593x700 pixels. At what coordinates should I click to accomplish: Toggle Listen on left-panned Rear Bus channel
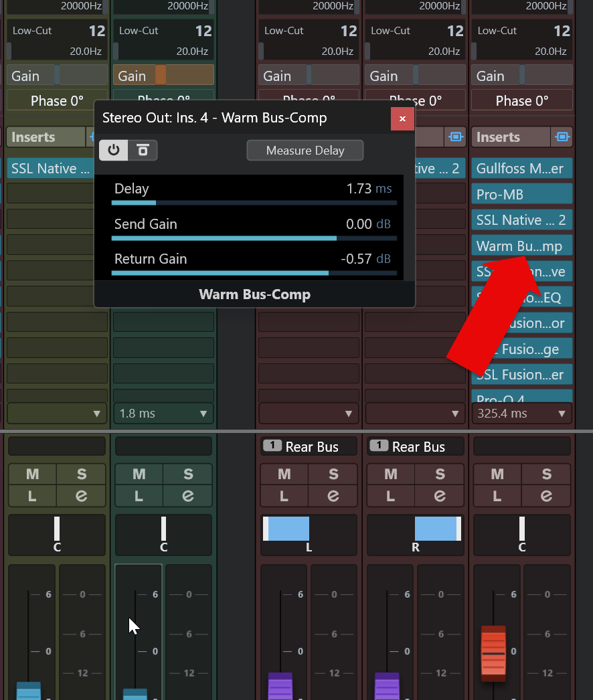tap(284, 495)
